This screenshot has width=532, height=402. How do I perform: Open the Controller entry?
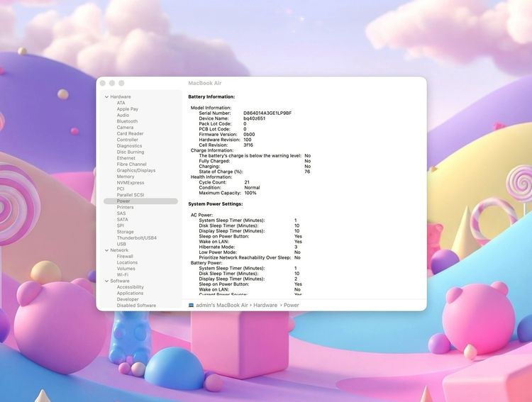[x=127, y=140]
